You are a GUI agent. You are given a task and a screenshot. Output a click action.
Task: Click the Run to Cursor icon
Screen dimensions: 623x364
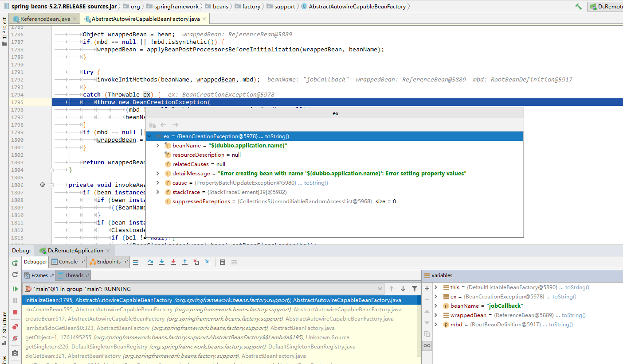208,262
